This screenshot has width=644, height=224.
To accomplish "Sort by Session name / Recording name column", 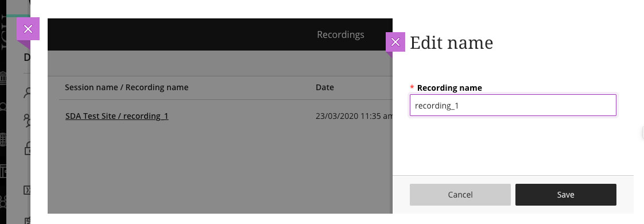I will click(126, 87).
